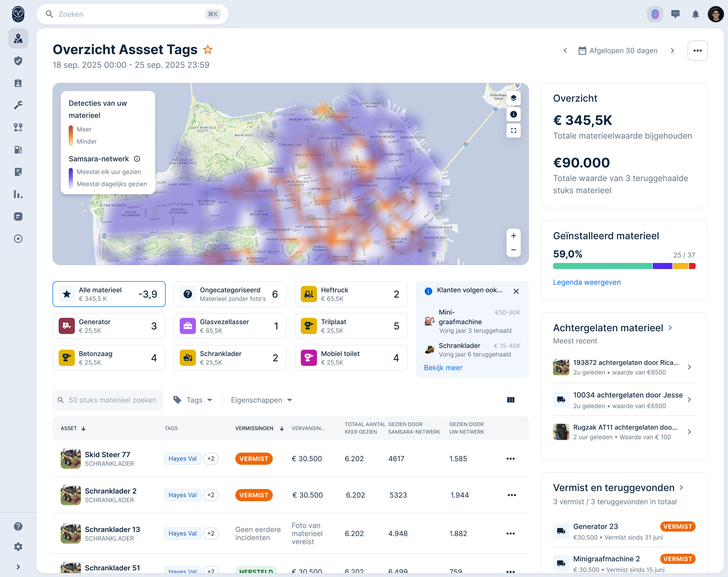The height and width of the screenshot is (577, 728).
Task: Collapse the sidebar with the bottom chevron
Action: 18,567
